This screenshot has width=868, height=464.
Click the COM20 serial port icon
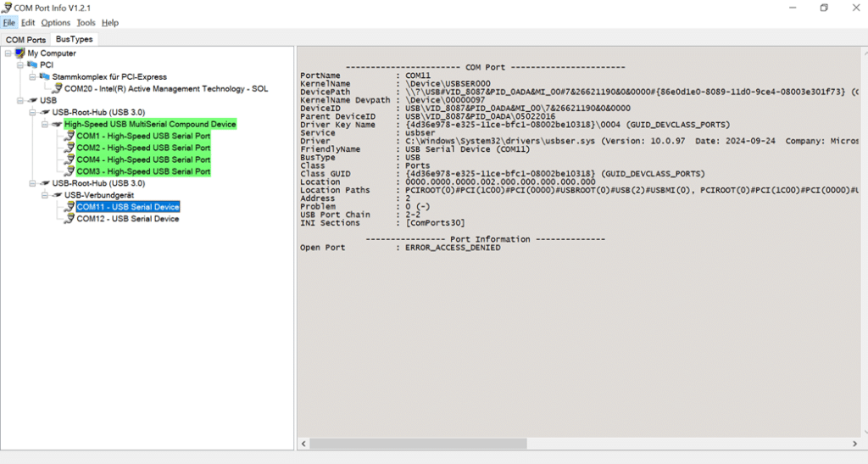[57, 88]
